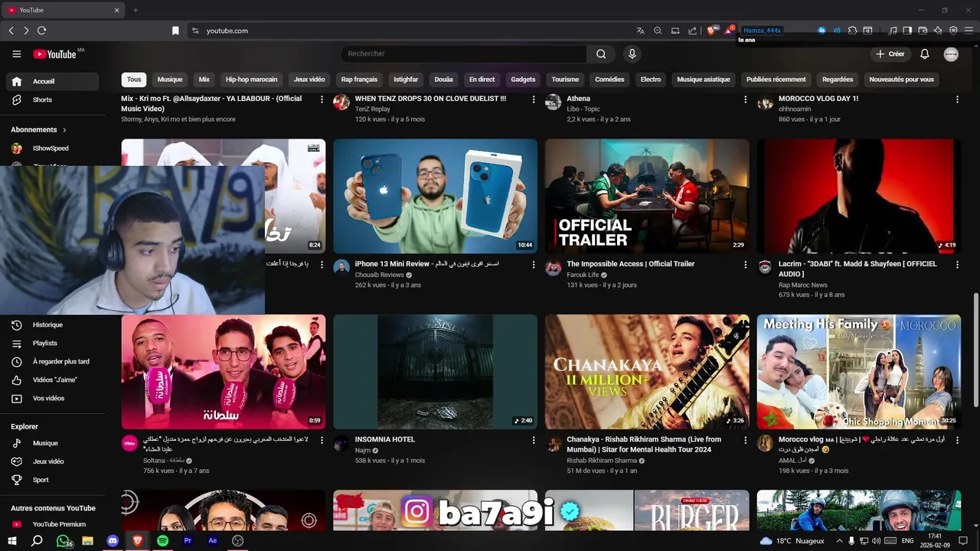Screen dimensions: 980x551
Task: Open Premiere Pro from the taskbar
Action: (x=188, y=540)
